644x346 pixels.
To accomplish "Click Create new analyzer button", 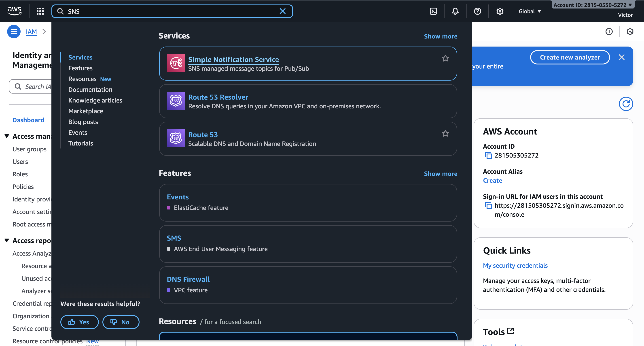I will 570,57.
